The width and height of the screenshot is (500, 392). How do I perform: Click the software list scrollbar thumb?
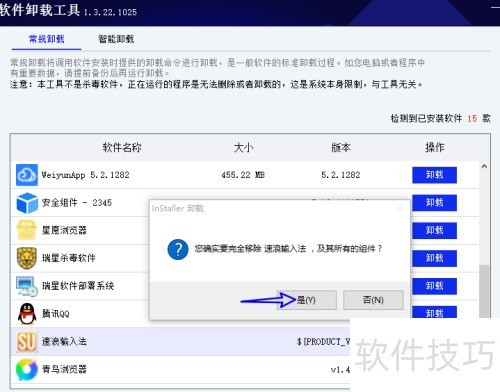coord(484,292)
